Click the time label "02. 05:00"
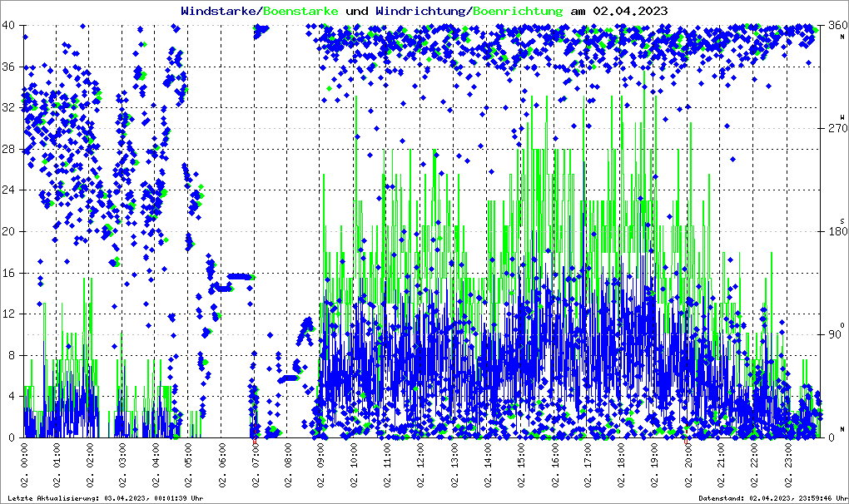 coord(188,465)
